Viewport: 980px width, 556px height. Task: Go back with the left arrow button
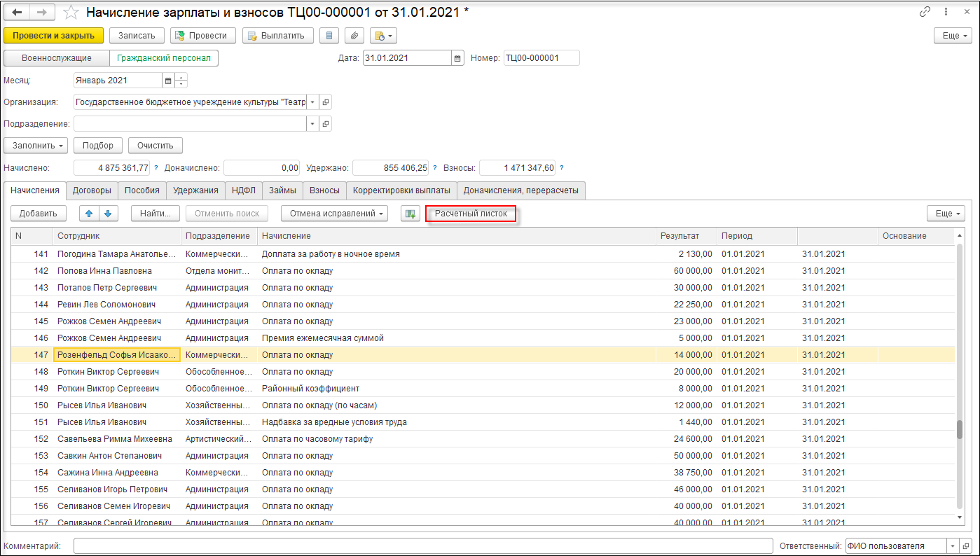(x=17, y=13)
